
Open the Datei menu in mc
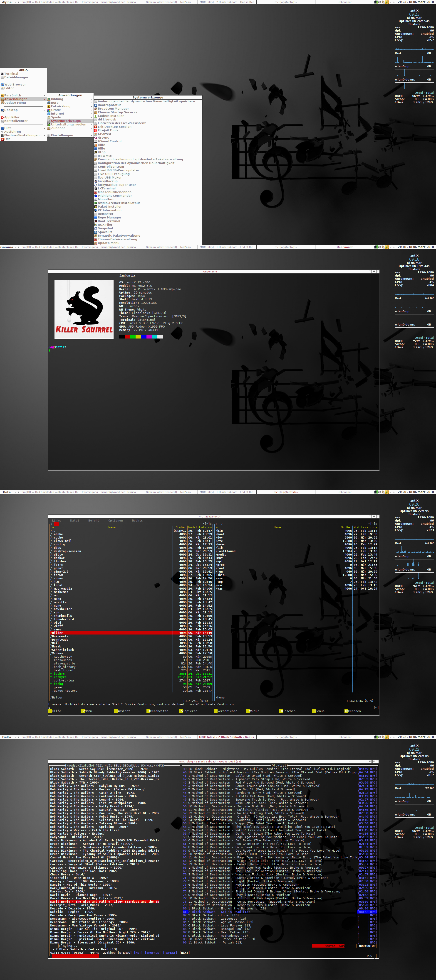pyautogui.click(x=75, y=520)
